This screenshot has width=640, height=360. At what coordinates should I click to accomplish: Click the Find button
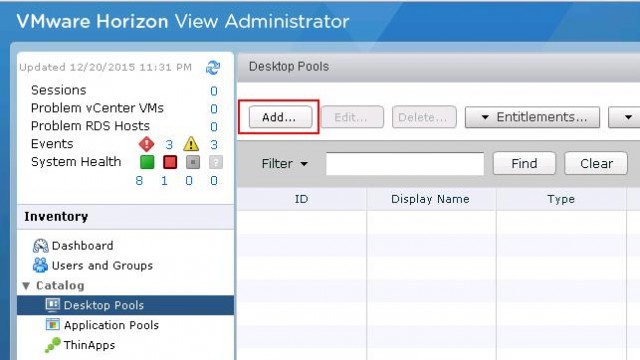[524, 164]
